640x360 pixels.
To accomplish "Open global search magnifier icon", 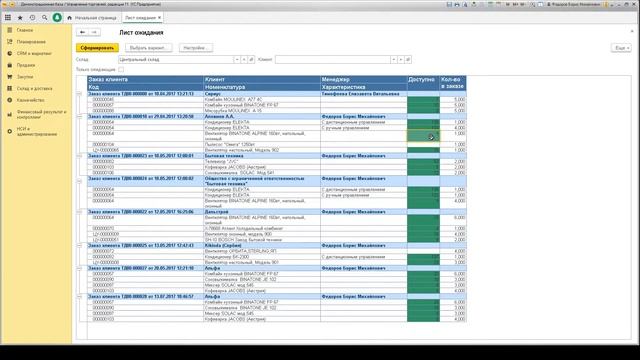I will [x=44, y=18].
